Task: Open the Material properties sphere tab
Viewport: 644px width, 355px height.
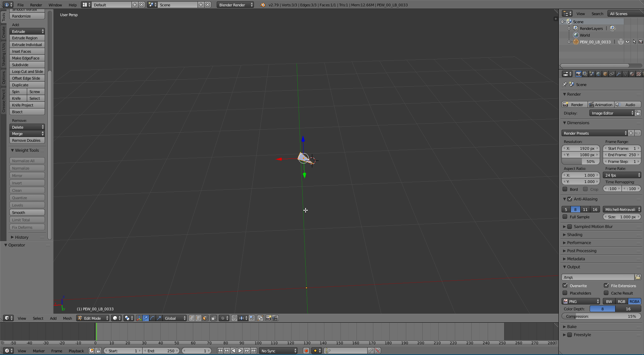Action: [x=632, y=74]
